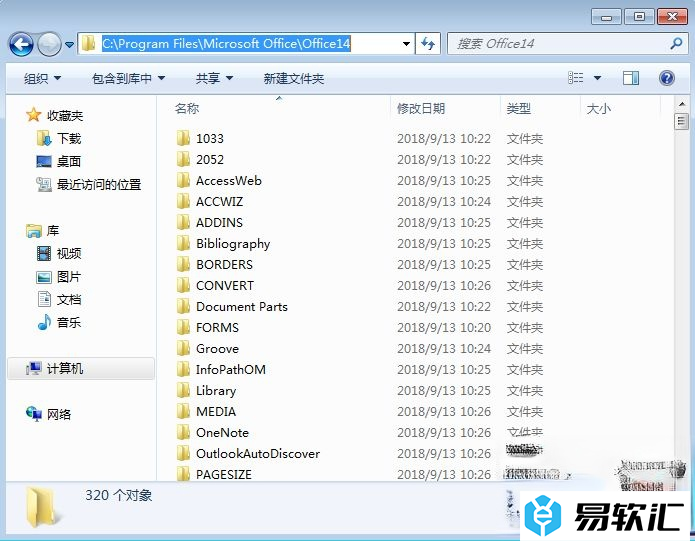Select the AccessWeb folder icon
The height and width of the screenshot is (541, 695).
[x=183, y=180]
